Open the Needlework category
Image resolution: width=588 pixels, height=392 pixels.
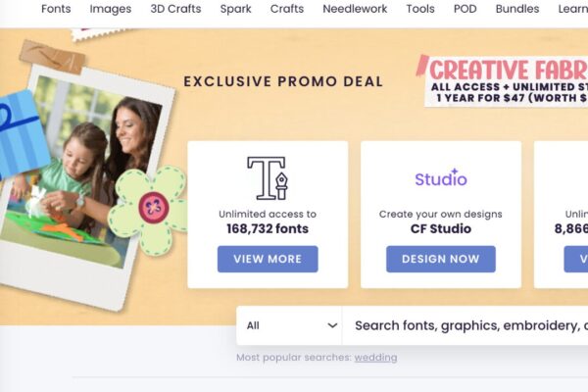click(355, 9)
